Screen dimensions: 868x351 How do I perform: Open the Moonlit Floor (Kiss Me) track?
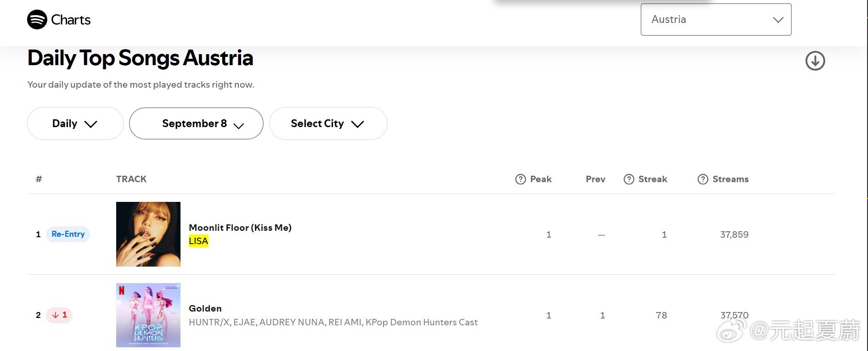pos(240,228)
